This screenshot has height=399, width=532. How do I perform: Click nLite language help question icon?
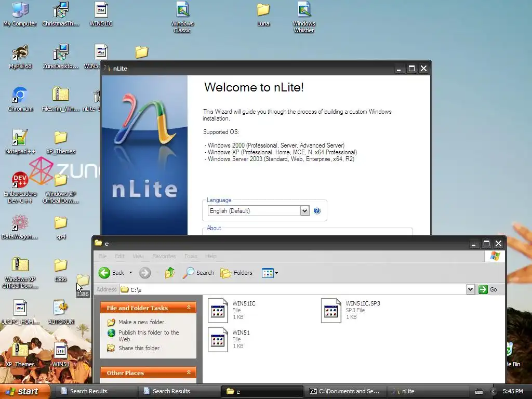point(317,211)
